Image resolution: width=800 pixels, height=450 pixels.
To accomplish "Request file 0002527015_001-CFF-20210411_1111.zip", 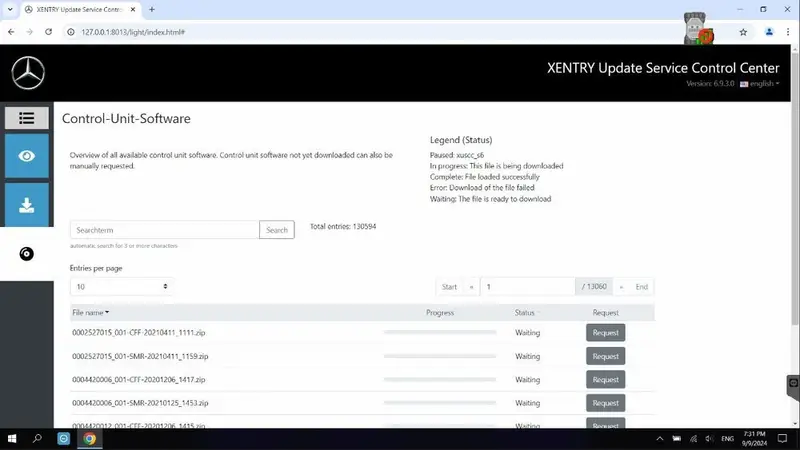I will 605,333.
